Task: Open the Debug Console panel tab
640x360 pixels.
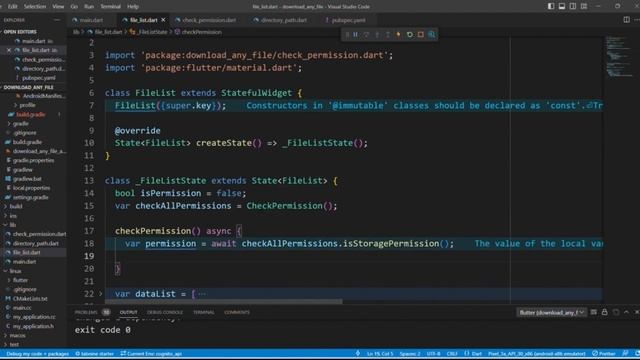Action: click(x=165, y=312)
